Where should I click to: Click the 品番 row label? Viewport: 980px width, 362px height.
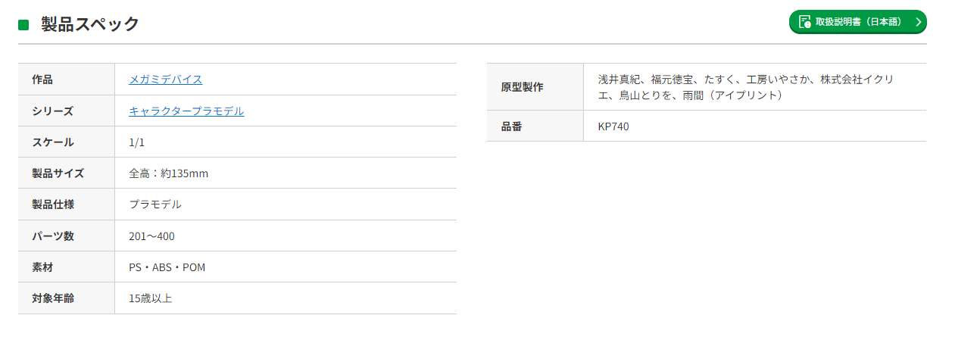coord(512,126)
